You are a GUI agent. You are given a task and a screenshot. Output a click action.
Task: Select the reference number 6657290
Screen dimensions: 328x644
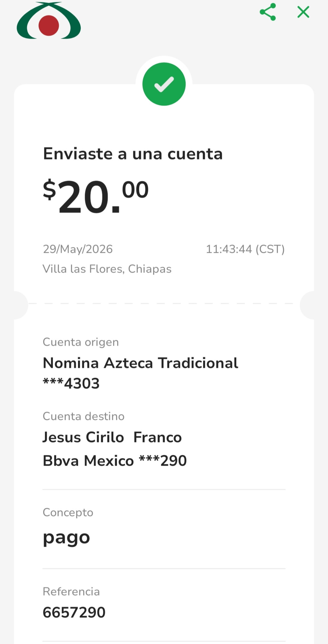point(74,612)
